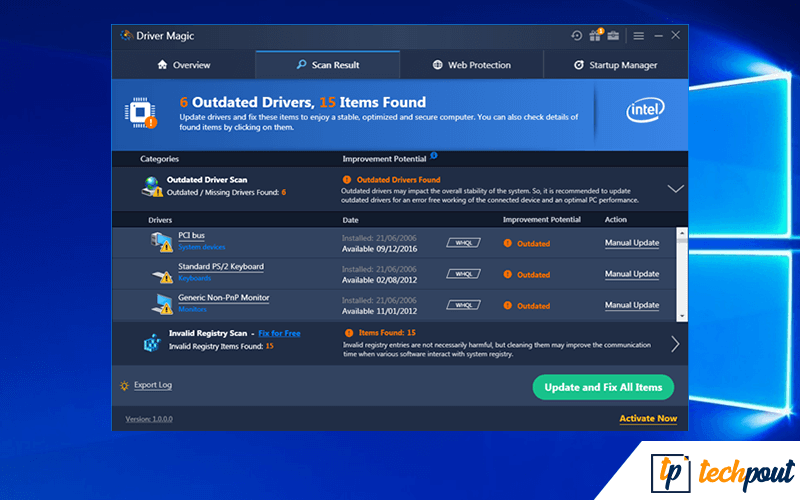Click the Date column header
Viewport: 800px width, 500px height.
(350, 220)
